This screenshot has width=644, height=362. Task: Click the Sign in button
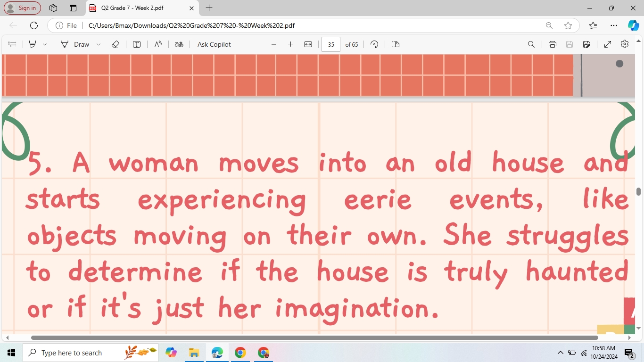click(22, 8)
